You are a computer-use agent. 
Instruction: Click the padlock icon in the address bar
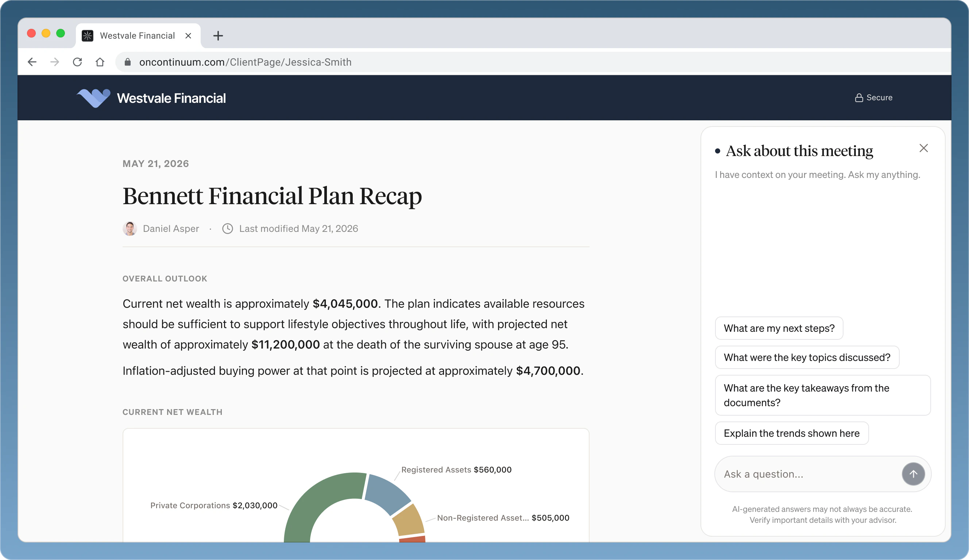click(x=128, y=62)
